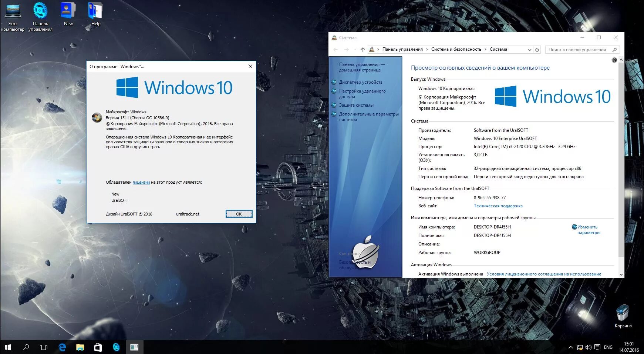Open the help question mark button
Viewport: 644px width, 354px height.
pos(614,60)
